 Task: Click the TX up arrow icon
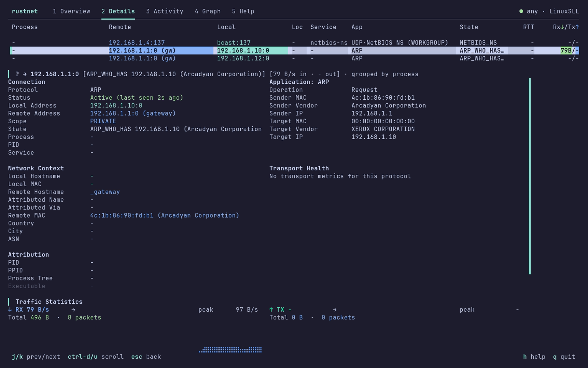click(x=271, y=309)
